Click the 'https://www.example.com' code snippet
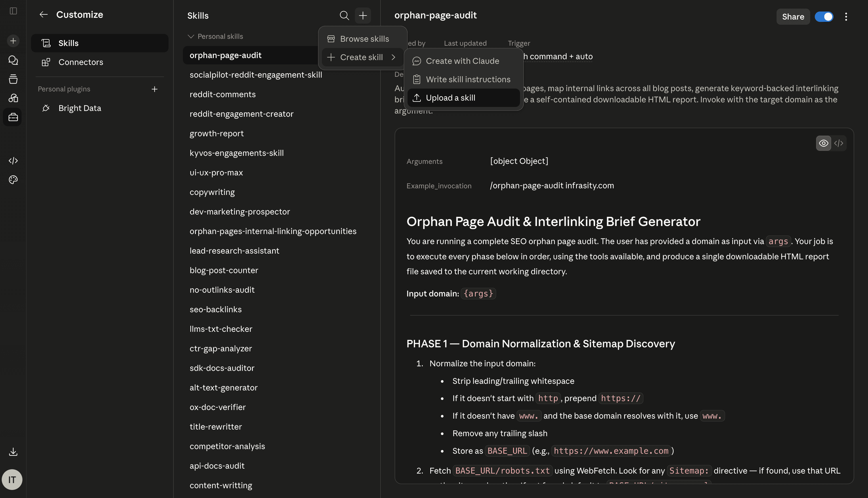 point(611,451)
